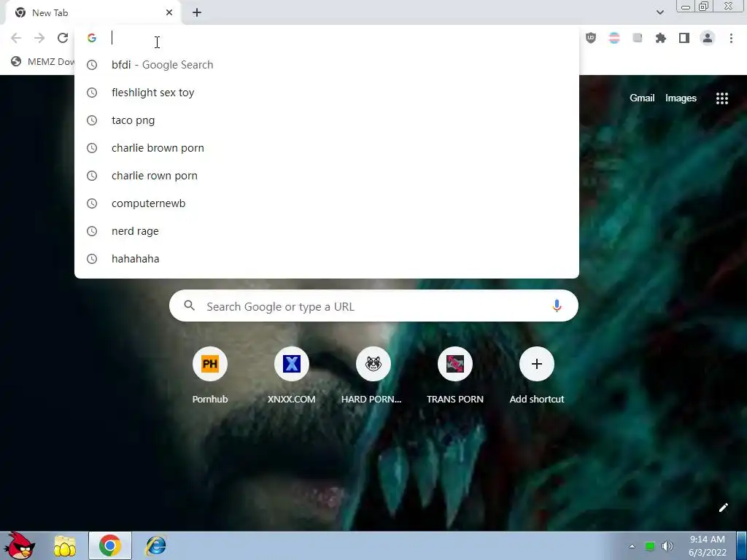Screen dimensions: 747x560
Task: Click the striped flag extension icon
Action: [x=614, y=38]
